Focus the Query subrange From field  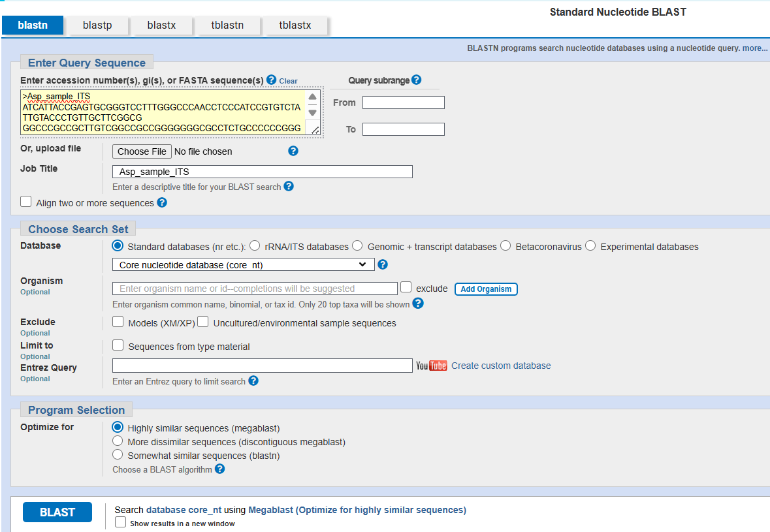403,102
